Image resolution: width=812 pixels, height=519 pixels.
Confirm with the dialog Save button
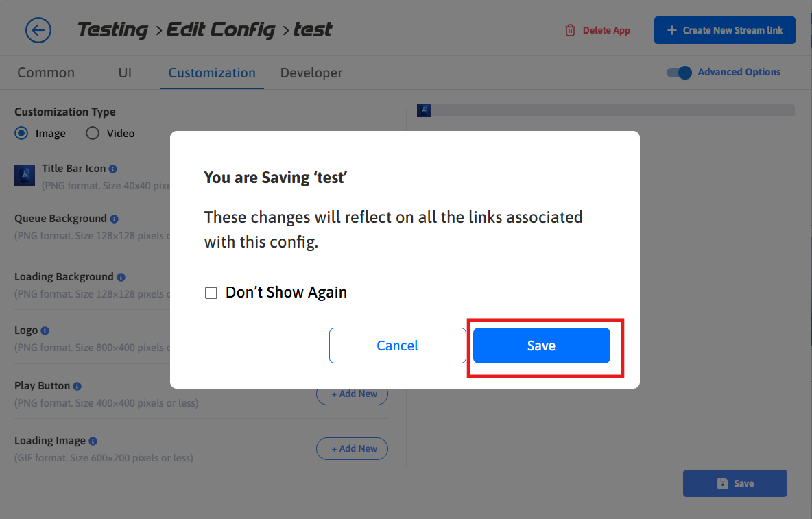click(x=541, y=346)
